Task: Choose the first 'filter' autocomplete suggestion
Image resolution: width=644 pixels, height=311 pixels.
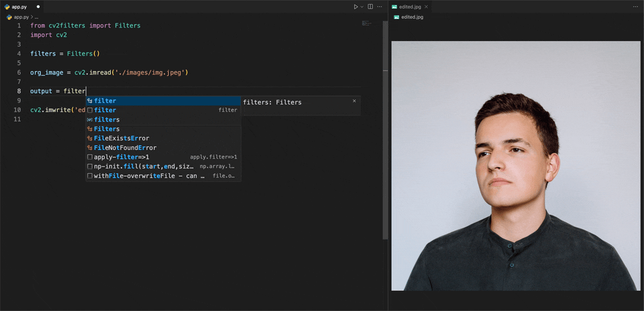Action: coord(105,101)
